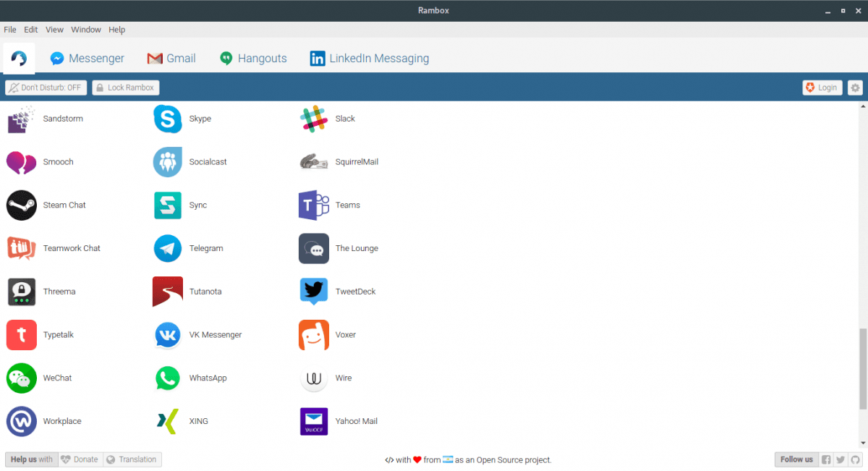Click the Donate button
The height and width of the screenshot is (471, 868).
[x=80, y=459]
